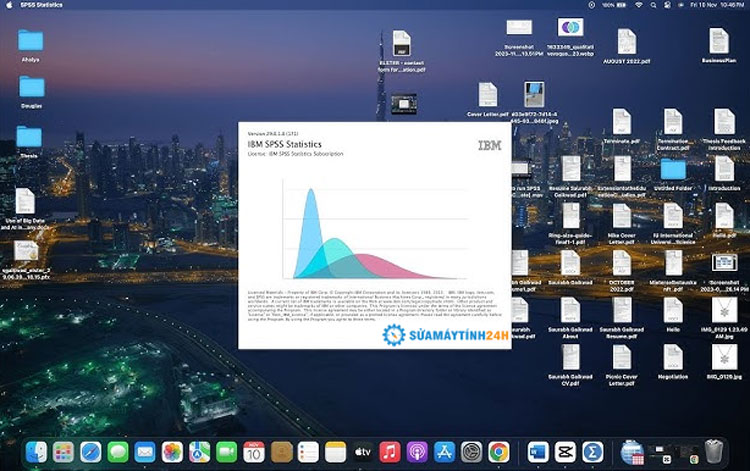Open Launchpad in the Dock
This screenshot has height=471, width=750.
(63, 452)
